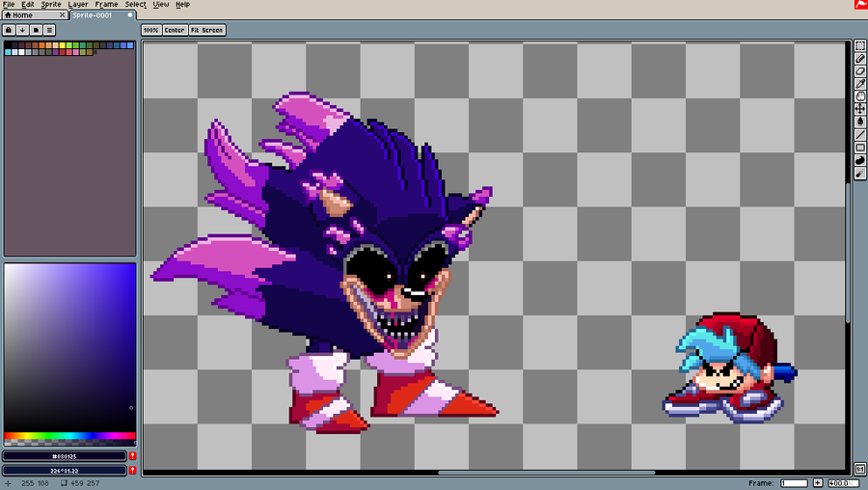Select the Contour tool

coord(860,160)
